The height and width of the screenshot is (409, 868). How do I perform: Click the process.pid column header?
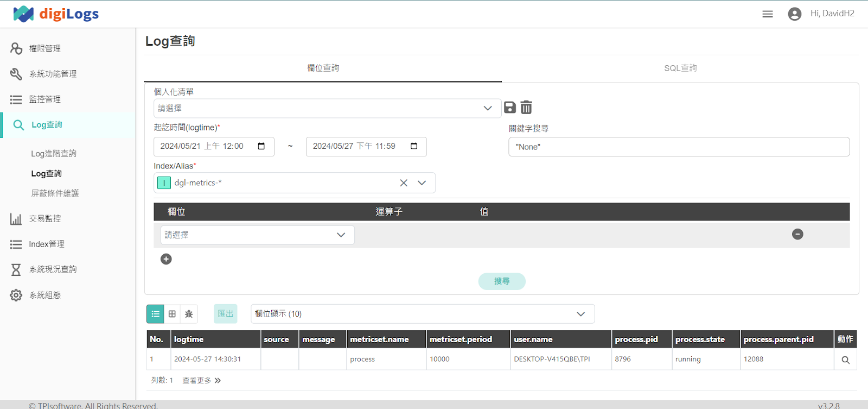coord(642,339)
